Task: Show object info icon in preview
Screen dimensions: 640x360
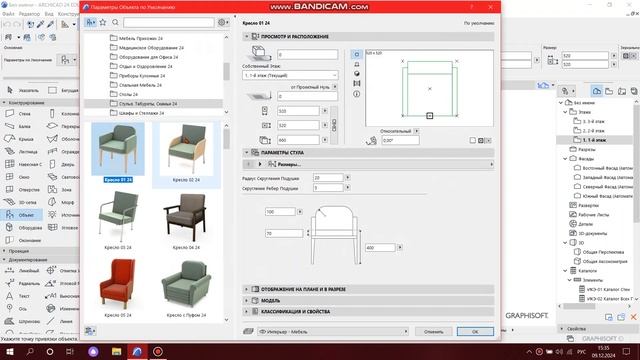Action: [x=357, y=93]
